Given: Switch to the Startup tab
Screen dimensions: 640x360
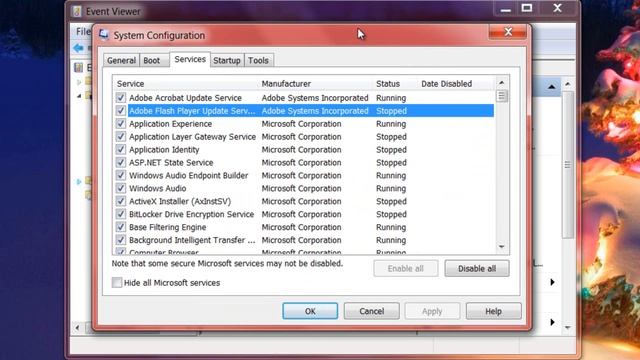Looking at the screenshot, I should [227, 60].
